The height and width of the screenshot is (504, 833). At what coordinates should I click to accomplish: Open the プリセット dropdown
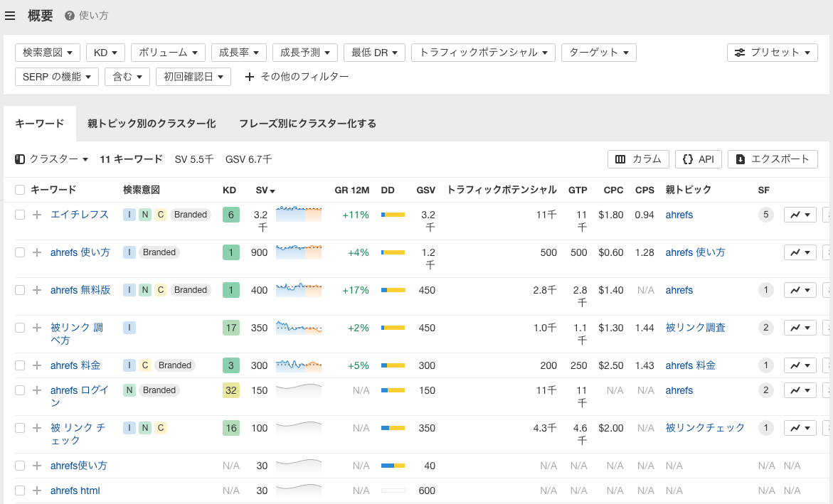772,52
